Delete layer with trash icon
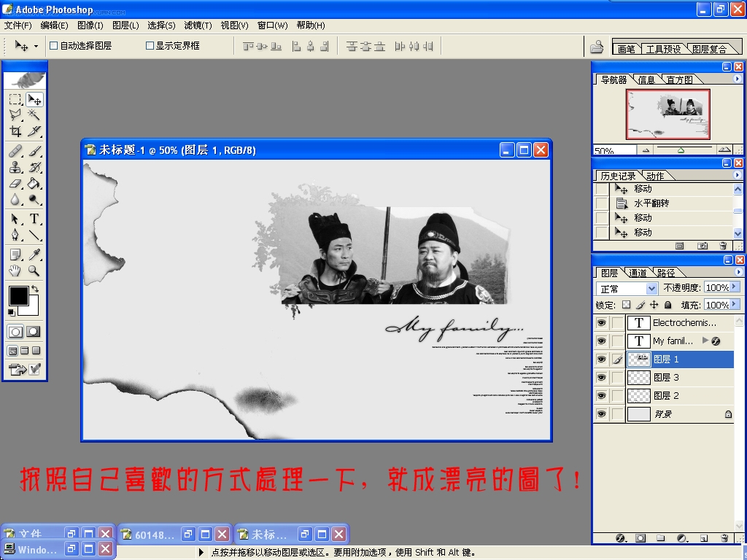 724,538
